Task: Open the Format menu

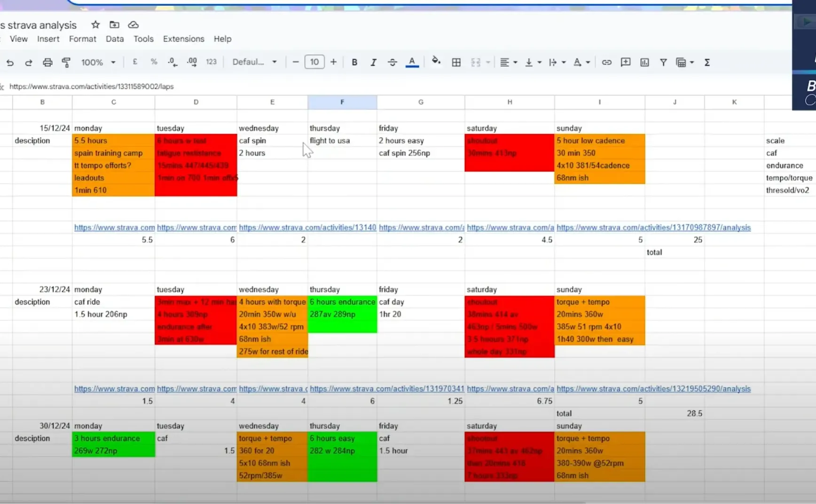Action: 83,39
